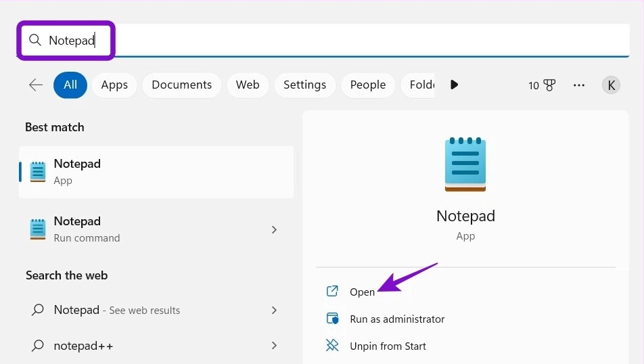The width and height of the screenshot is (644, 364).
Task: Click search icon beside notepad++
Action: coord(38,346)
